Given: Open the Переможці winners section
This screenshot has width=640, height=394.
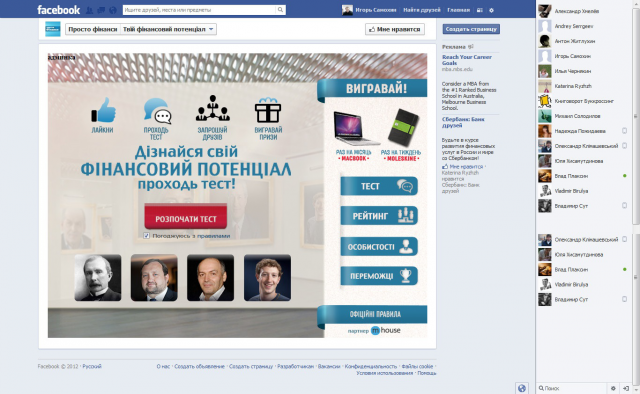Looking at the screenshot, I should click(379, 276).
